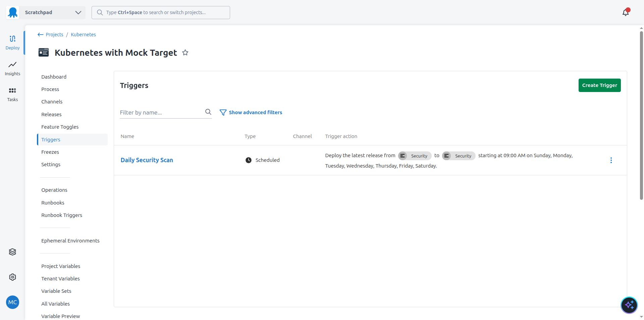
Task: Open the stacked layers icon in sidebar
Action: point(12,252)
